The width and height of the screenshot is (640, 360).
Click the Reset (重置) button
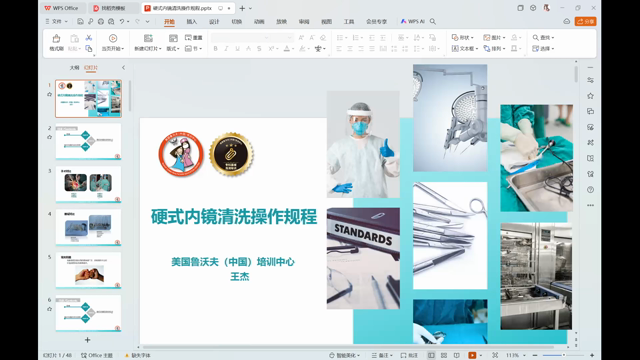[x=194, y=38]
